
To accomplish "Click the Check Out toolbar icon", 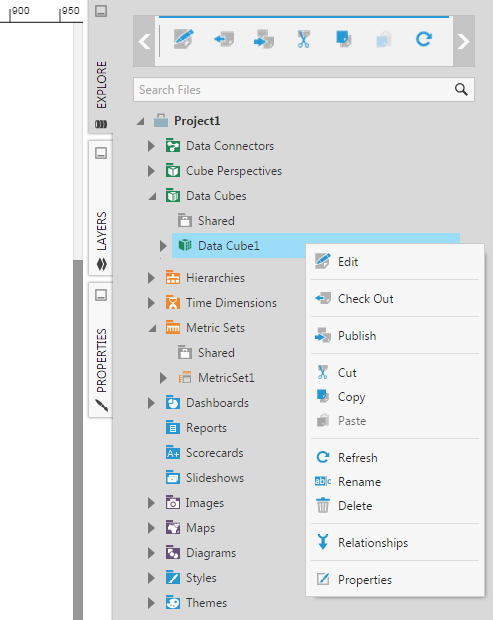I will pyautogui.click(x=224, y=39).
